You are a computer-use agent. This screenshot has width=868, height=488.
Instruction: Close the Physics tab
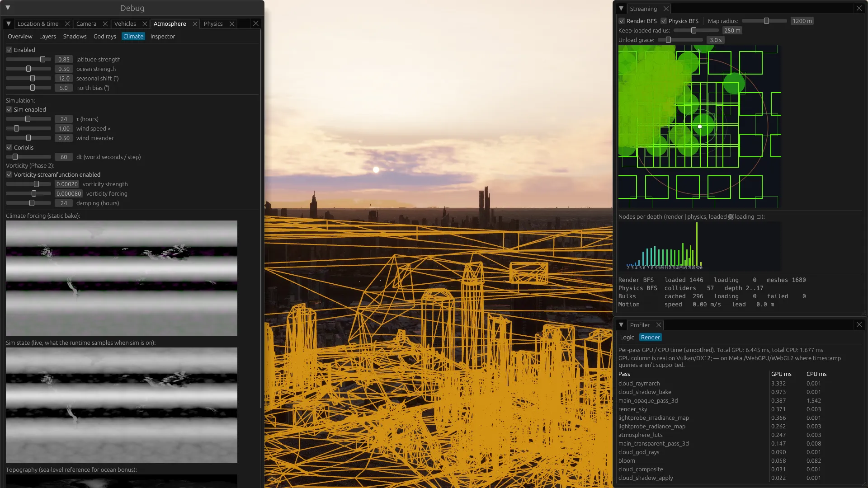[x=232, y=24]
